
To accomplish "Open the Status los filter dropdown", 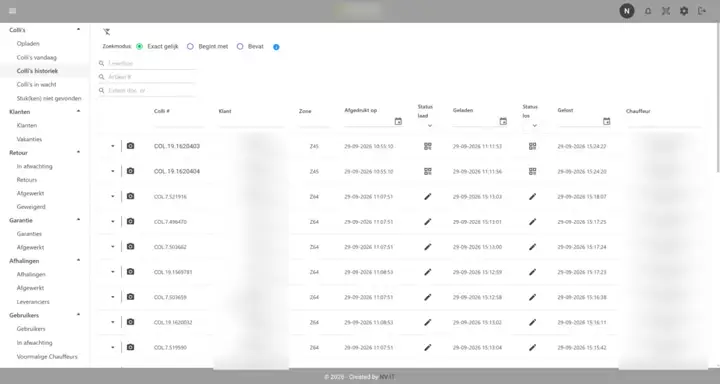I will [x=534, y=125].
